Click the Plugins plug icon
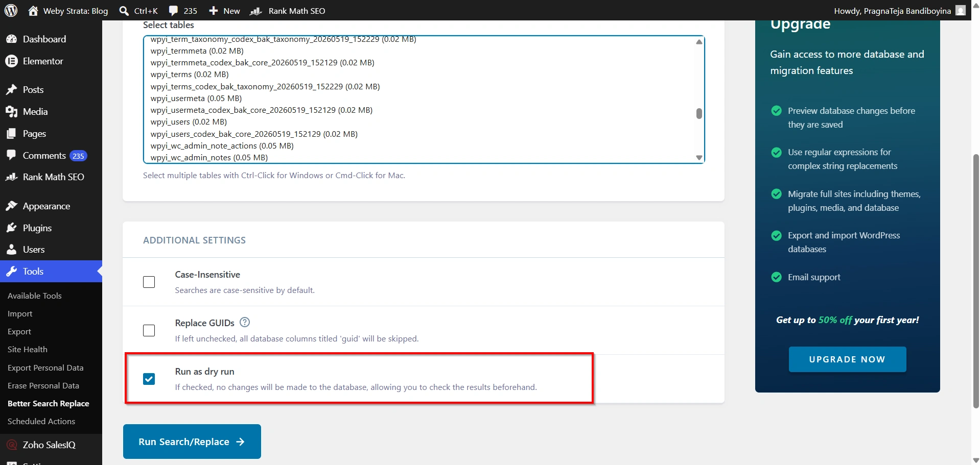The height and width of the screenshot is (465, 980). coord(11,228)
